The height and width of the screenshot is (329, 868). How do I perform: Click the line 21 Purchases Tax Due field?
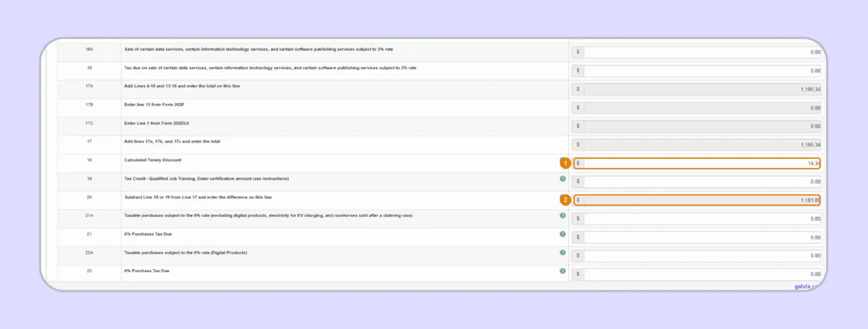coord(702,237)
